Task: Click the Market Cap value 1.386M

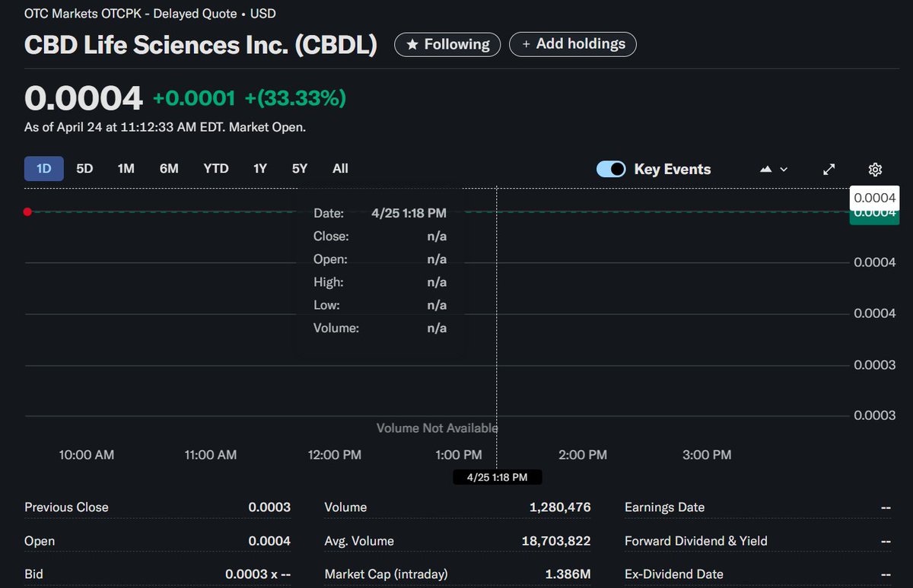Action: coord(568,574)
